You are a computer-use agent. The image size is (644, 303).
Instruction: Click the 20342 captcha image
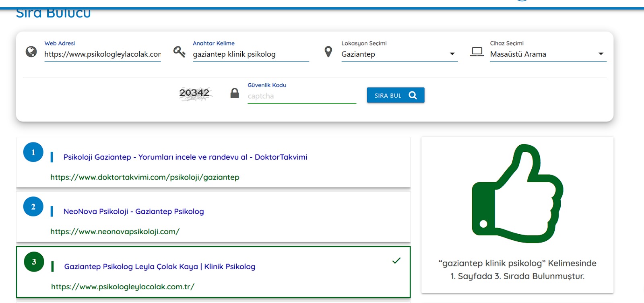(x=195, y=94)
